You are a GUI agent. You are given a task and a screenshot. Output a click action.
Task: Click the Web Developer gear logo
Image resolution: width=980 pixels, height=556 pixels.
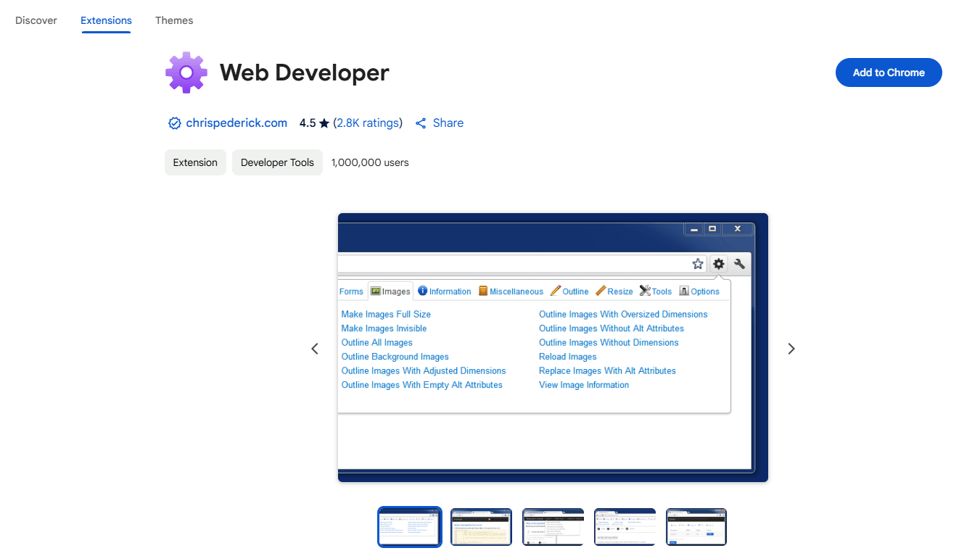click(x=186, y=72)
